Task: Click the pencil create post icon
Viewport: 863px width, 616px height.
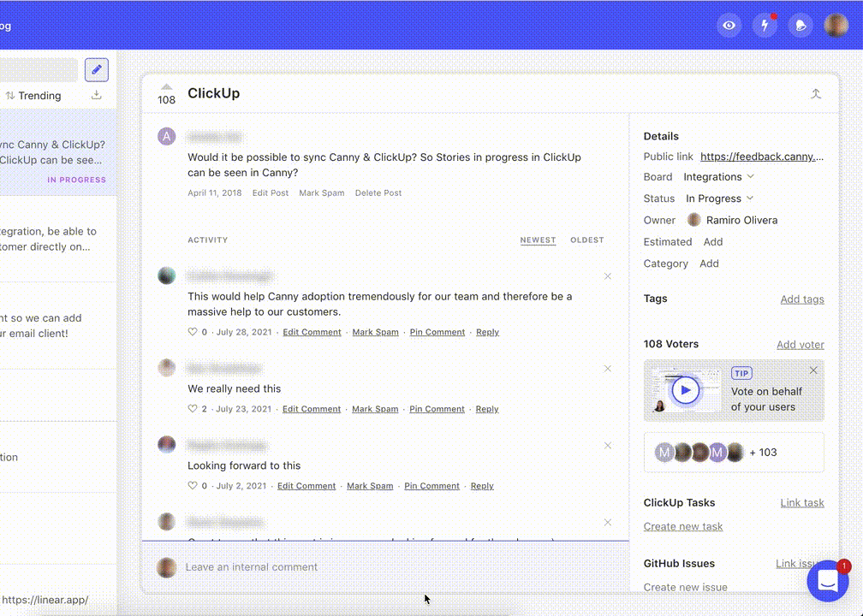Action: pyautogui.click(x=96, y=70)
